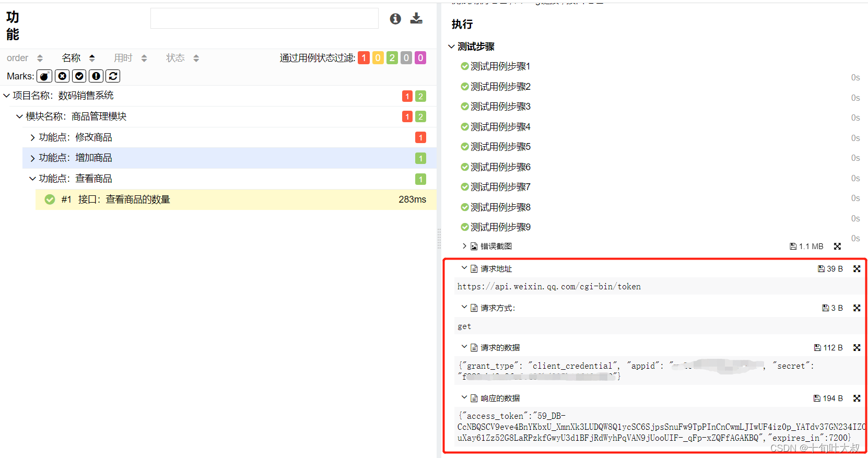Viewport: 868px width, 458px height.
Task: Collapse the 请求地址 attachment
Action: coord(464,268)
